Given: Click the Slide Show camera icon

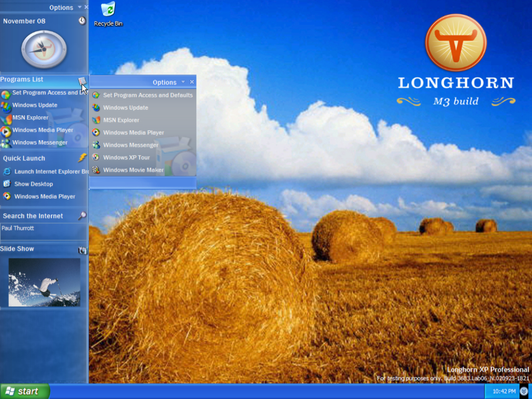Looking at the screenshot, I should coord(82,250).
